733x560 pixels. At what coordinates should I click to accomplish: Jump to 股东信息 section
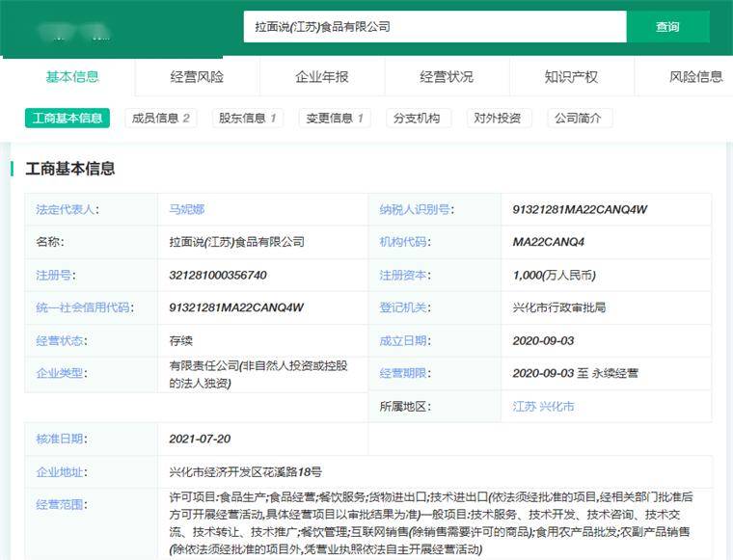click(x=248, y=119)
